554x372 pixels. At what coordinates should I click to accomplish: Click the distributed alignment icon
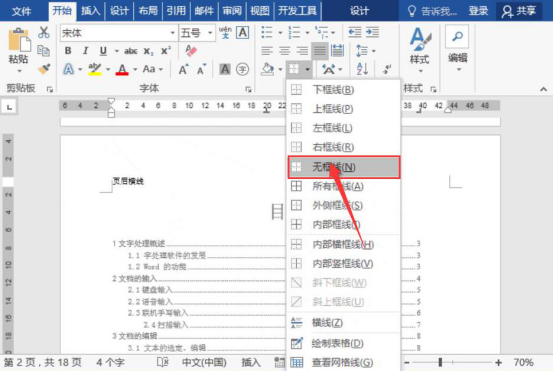(x=337, y=51)
